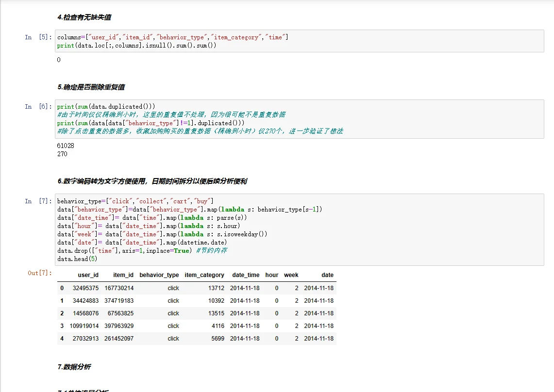This screenshot has height=392, width=554.
Task: Click the hour column header
Action: tap(272, 275)
